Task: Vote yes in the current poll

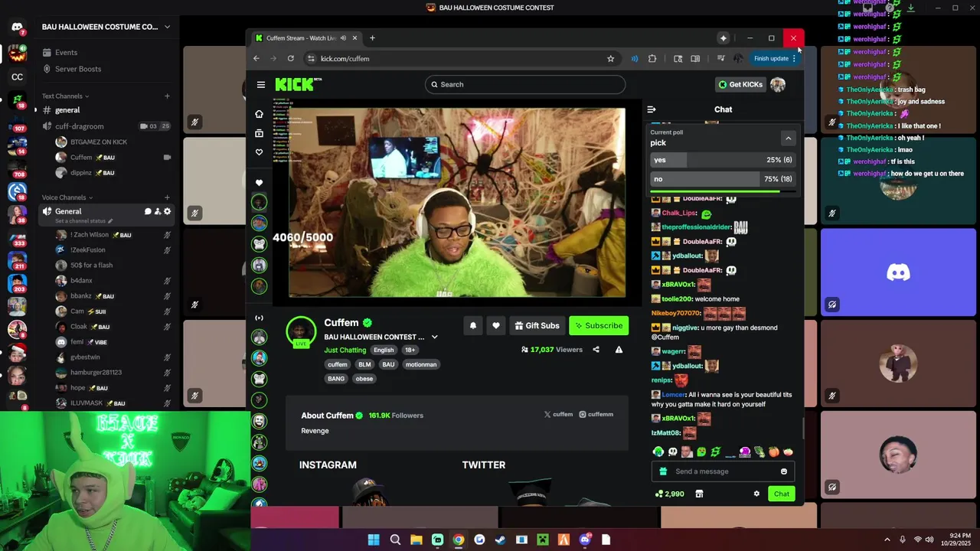Action: coord(723,160)
